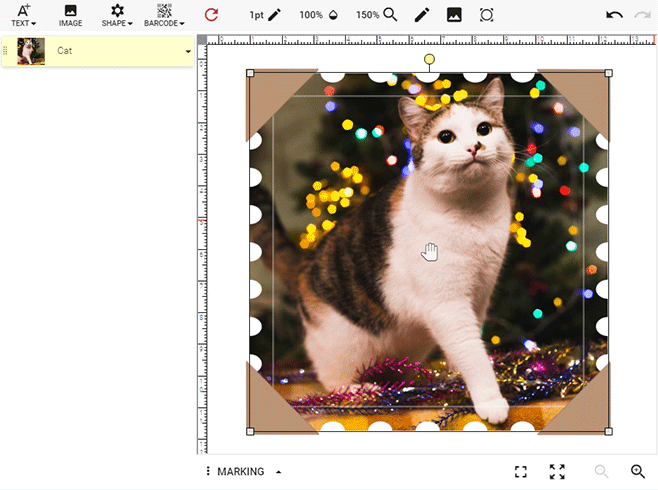Viewport: 658px width, 490px height.
Task: Expand the Cat layer options arrow
Action: (x=188, y=51)
